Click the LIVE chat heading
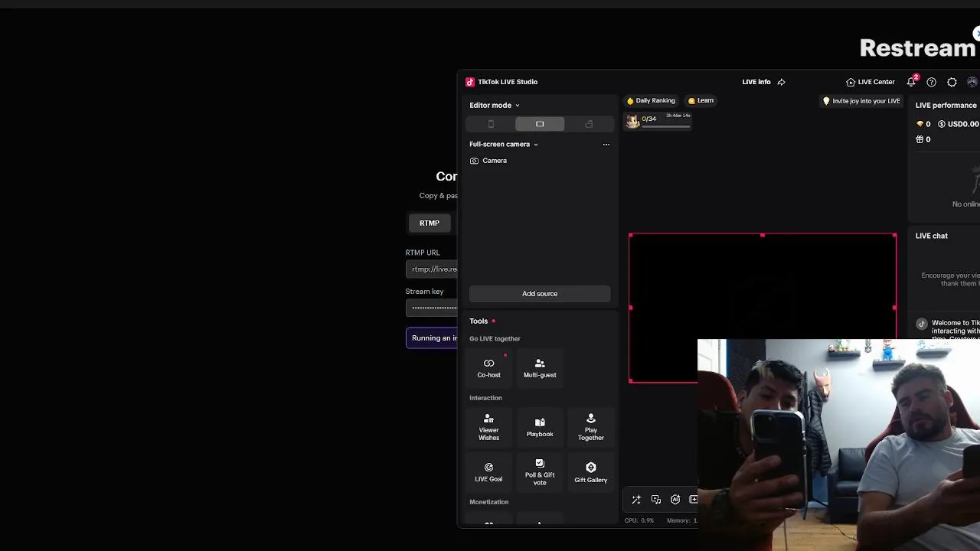The width and height of the screenshot is (980, 551). (x=931, y=236)
